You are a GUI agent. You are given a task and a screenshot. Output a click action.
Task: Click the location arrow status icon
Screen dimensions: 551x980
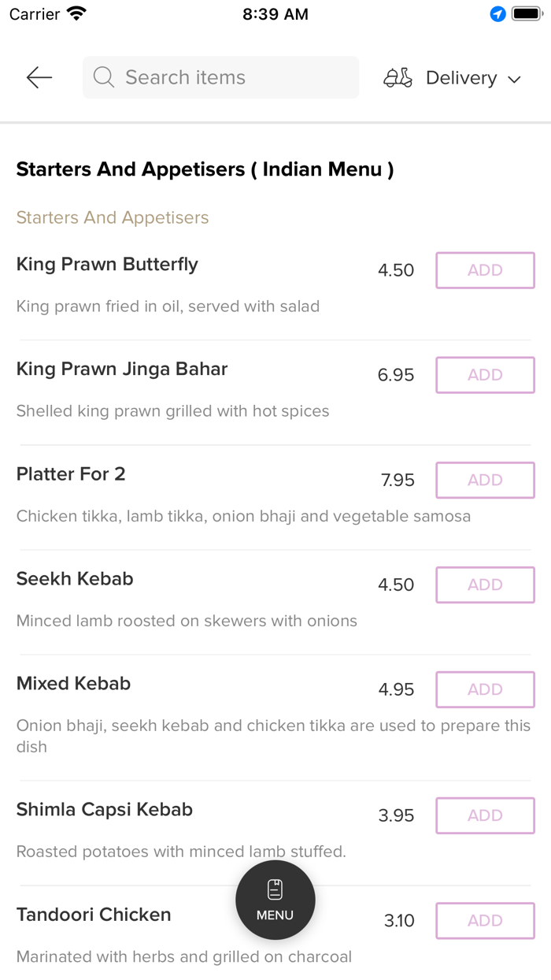click(497, 13)
